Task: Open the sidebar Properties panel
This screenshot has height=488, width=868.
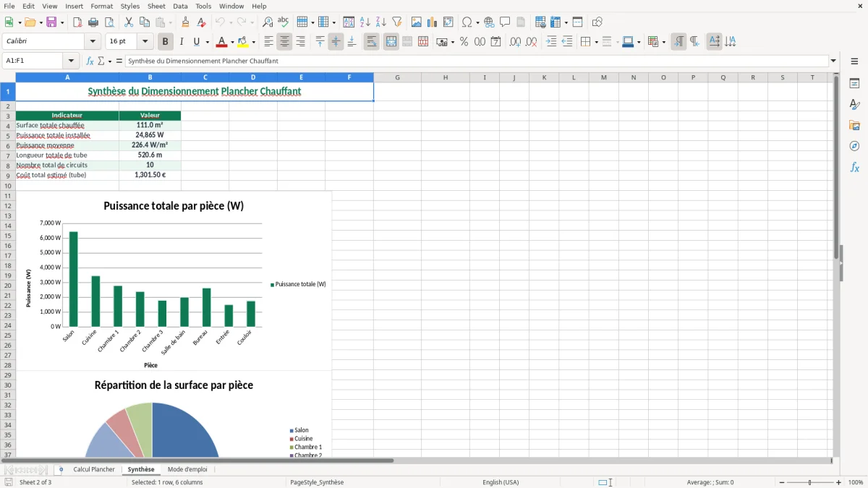Action: coord(854,84)
